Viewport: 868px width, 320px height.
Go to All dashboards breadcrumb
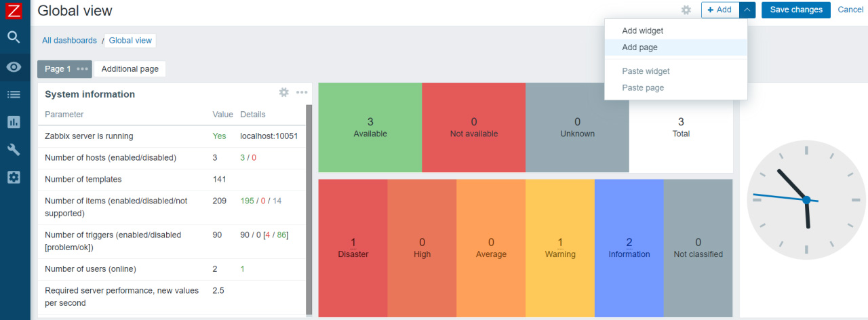click(x=69, y=41)
